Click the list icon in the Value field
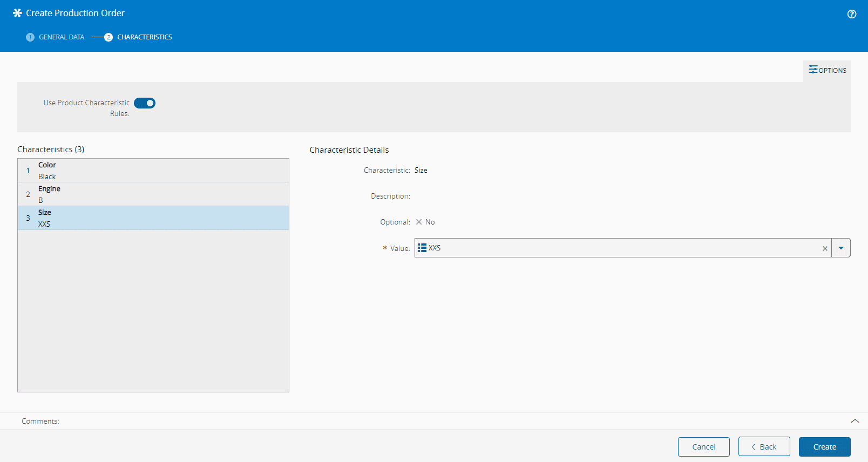 pyautogui.click(x=422, y=248)
